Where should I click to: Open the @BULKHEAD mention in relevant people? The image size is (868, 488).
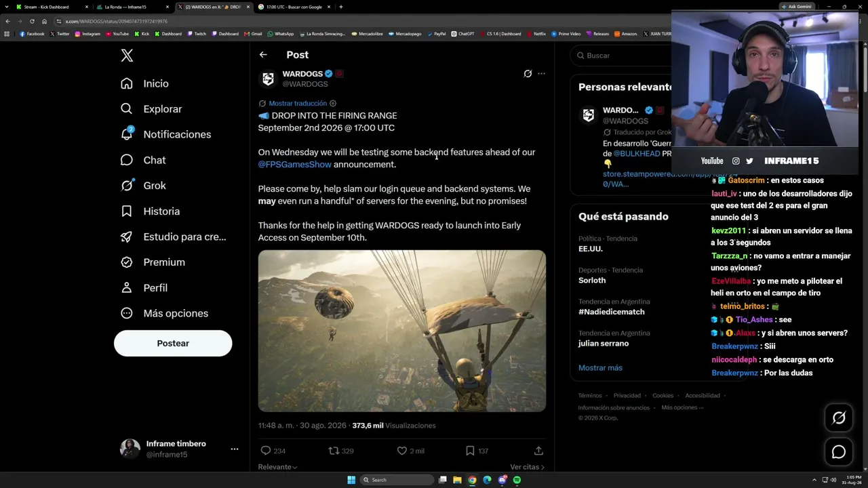coord(637,154)
